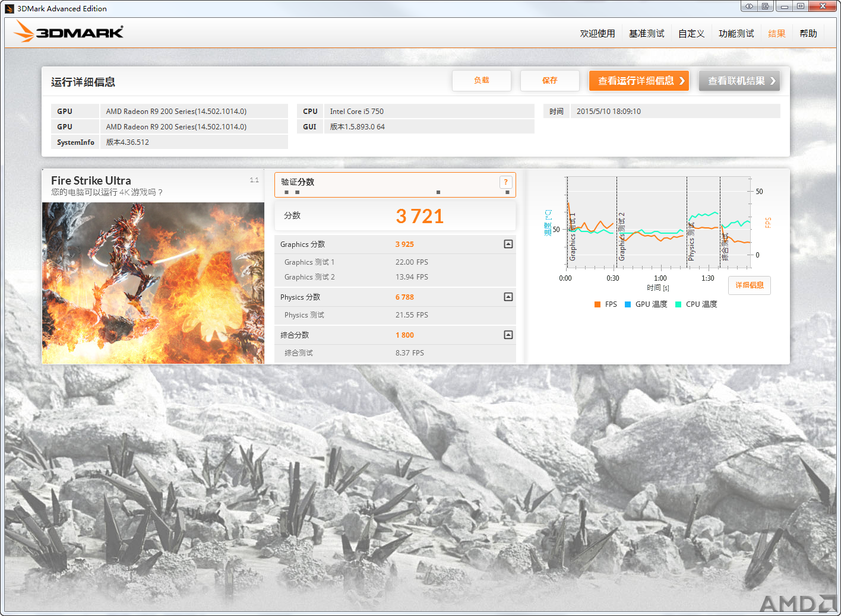Click the overall score 3 721
841x616 pixels.
[x=420, y=216]
